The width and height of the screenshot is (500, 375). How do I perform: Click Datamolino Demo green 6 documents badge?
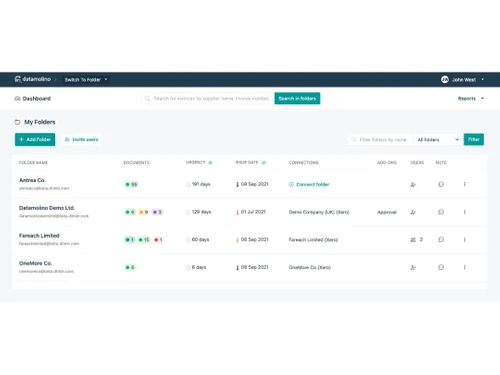pos(130,212)
